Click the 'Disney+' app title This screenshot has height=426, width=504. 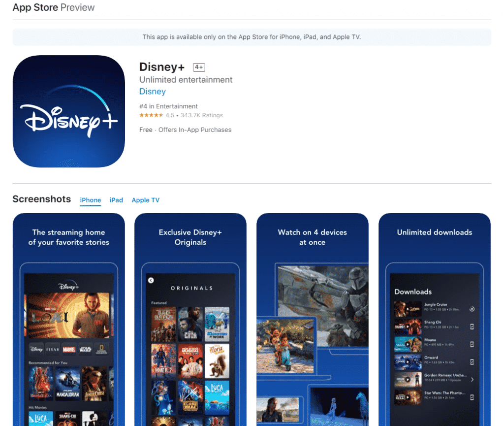pos(162,67)
